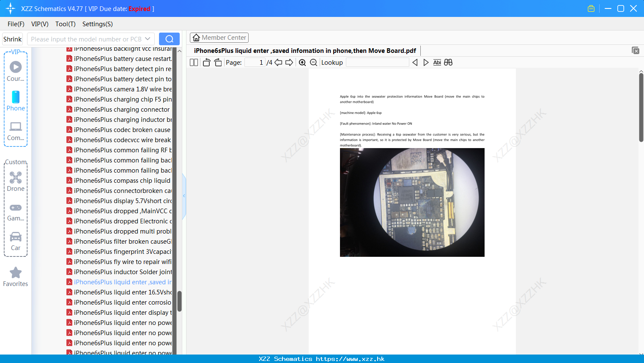Zoom out of the PDF
The image size is (644, 363).
pyautogui.click(x=314, y=63)
